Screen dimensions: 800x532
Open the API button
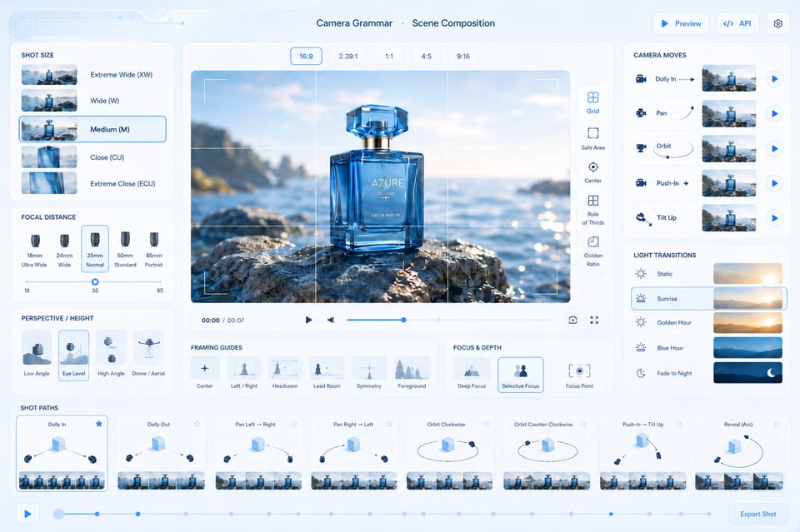coord(737,23)
